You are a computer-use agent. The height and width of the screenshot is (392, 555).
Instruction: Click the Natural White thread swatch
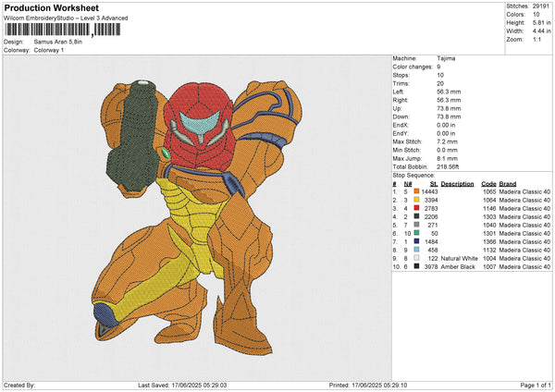[x=417, y=258]
